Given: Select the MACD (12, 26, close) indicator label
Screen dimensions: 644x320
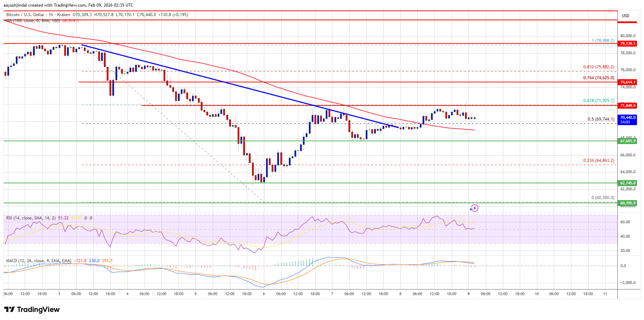Looking at the screenshot, I should click(39, 261).
